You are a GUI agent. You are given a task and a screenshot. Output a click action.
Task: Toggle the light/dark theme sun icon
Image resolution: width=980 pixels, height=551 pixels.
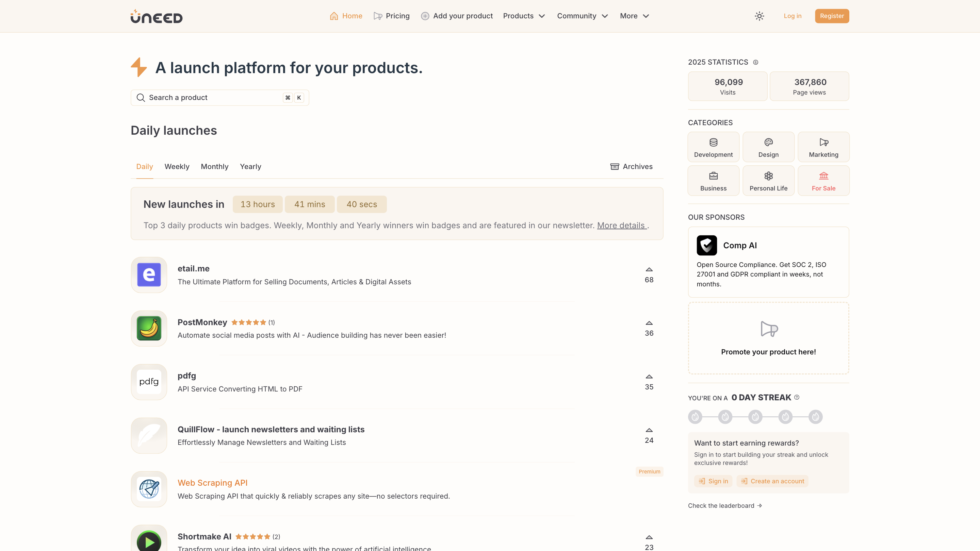tap(759, 16)
